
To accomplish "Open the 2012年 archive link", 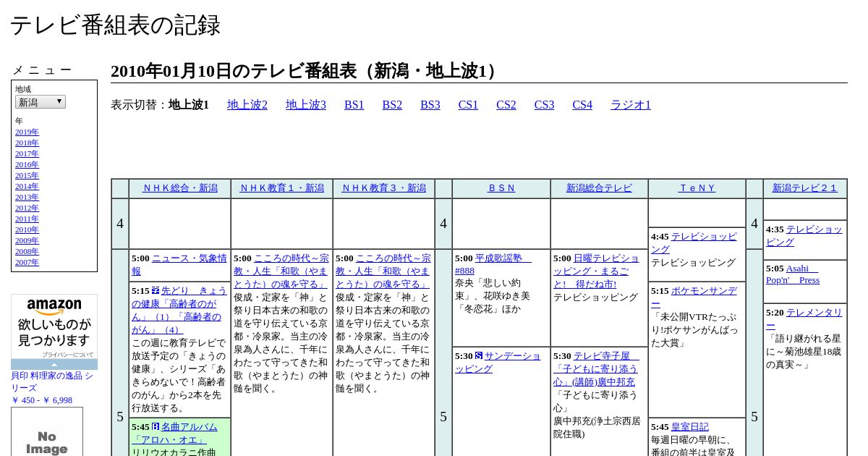I will pyautogui.click(x=27, y=208).
